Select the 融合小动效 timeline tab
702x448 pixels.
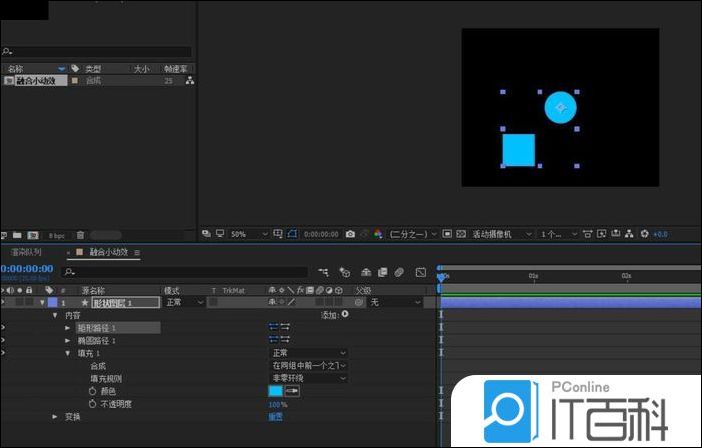[x=109, y=253]
